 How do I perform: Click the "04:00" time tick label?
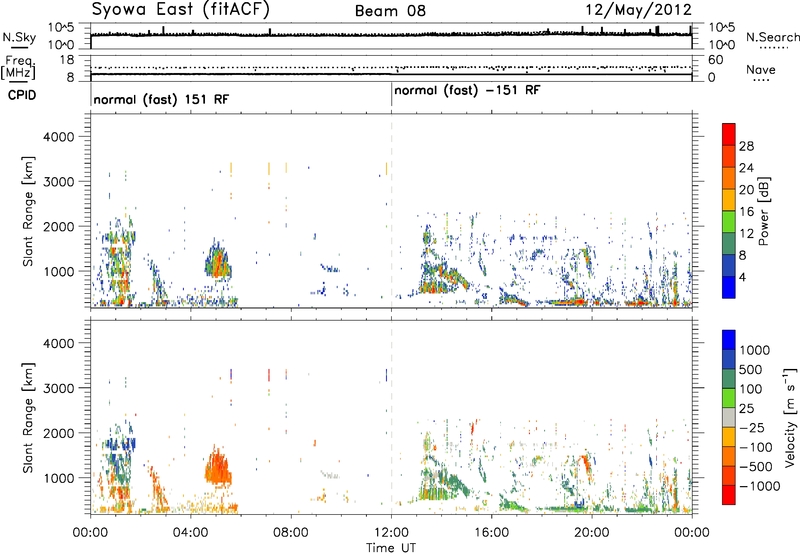coord(191,533)
